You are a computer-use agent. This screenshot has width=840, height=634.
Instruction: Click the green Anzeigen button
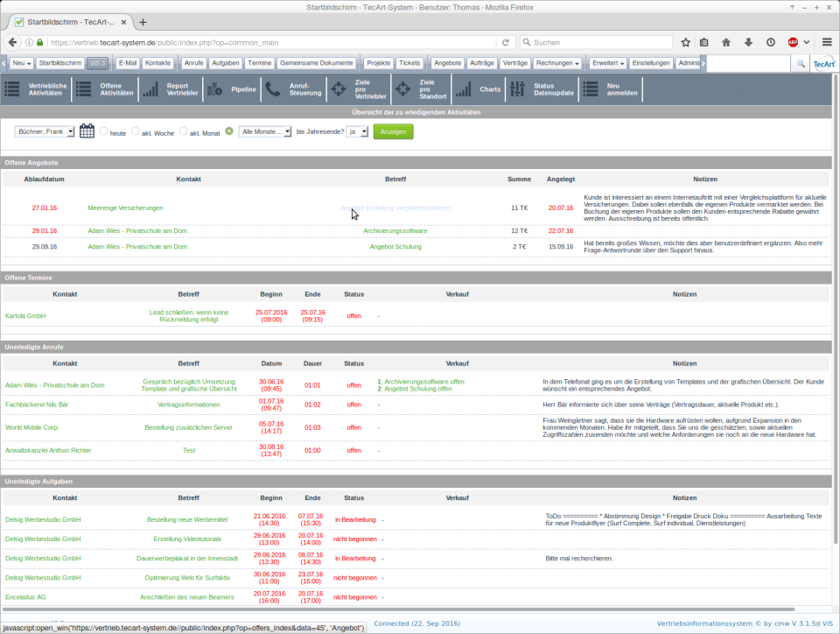(393, 131)
